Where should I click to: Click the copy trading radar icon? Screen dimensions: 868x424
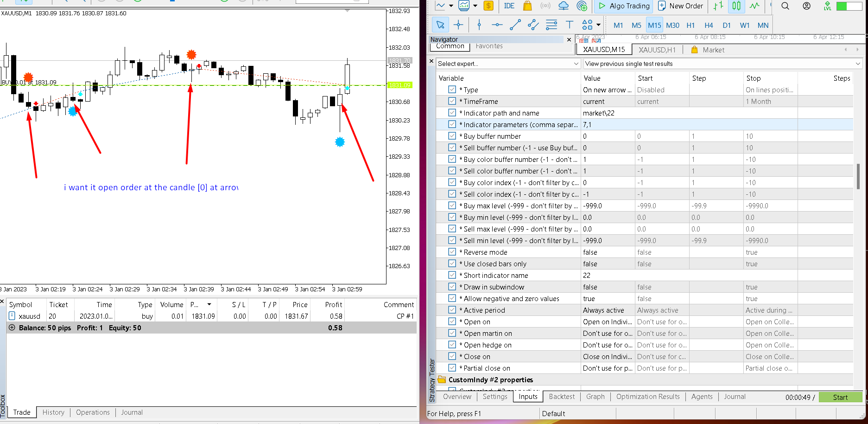tap(582, 6)
